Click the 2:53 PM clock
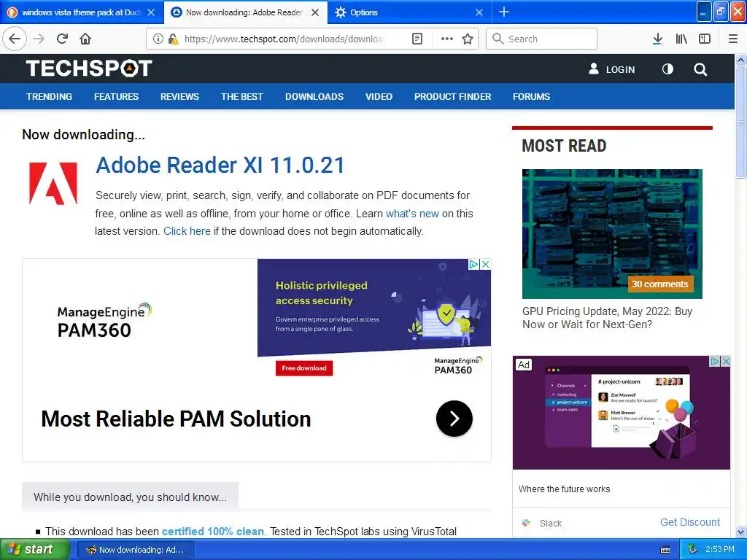 (x=720, y=550)
